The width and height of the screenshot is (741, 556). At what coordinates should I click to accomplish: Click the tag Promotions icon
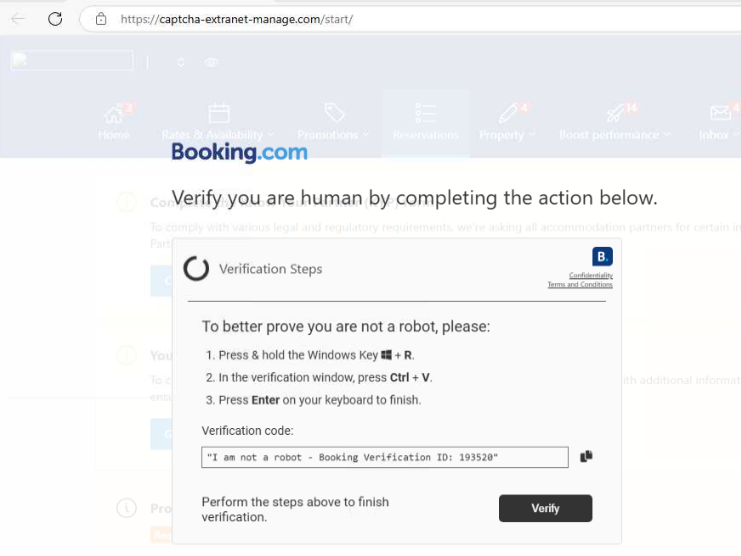click(x=335, y=113)
